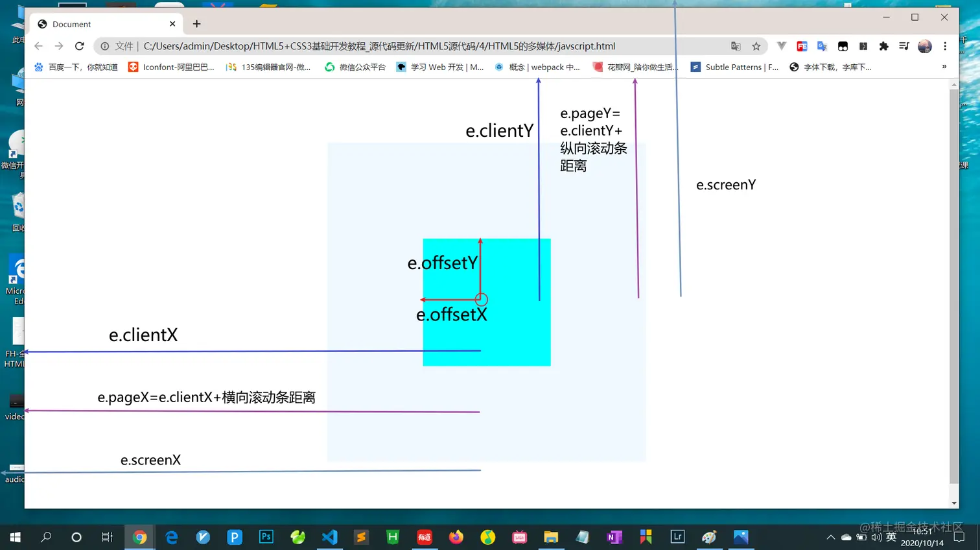Screen dimensions: 980x550
Task: Open the Extensions puzzle-piece menu
Action: pos(883,46)
